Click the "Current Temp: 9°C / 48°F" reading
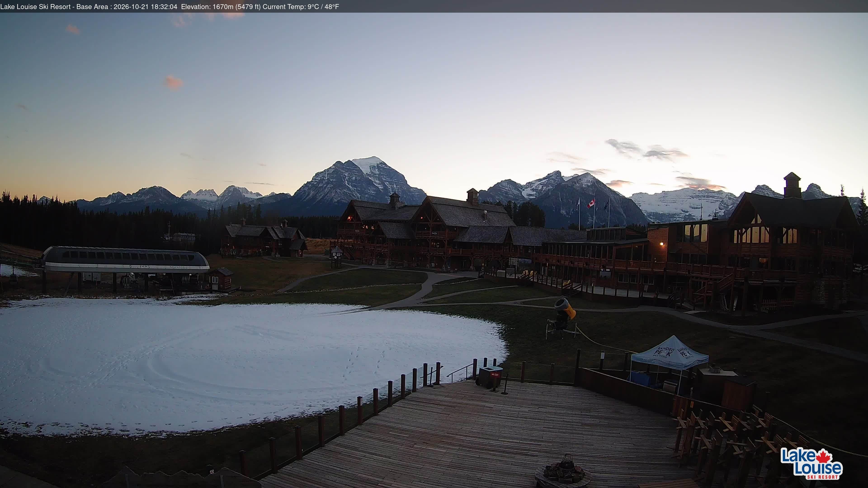This screenshot has height=488, width=868. (x=301, y=7)
